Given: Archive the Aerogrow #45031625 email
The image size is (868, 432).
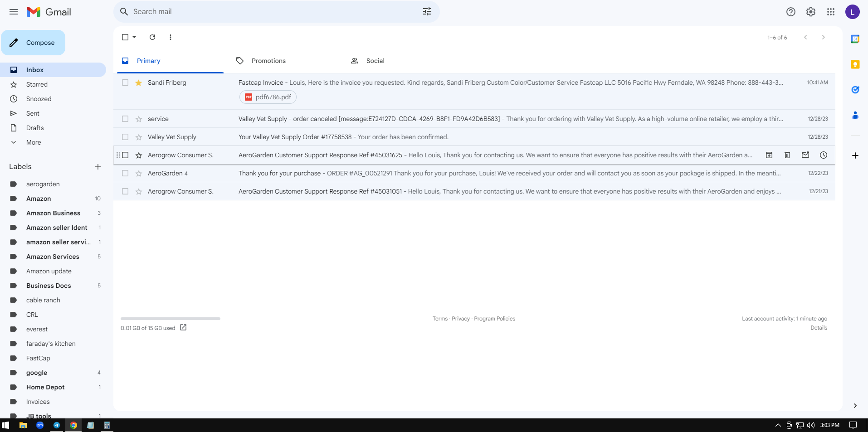Looking at the screenshot, I should coord(769,155).
